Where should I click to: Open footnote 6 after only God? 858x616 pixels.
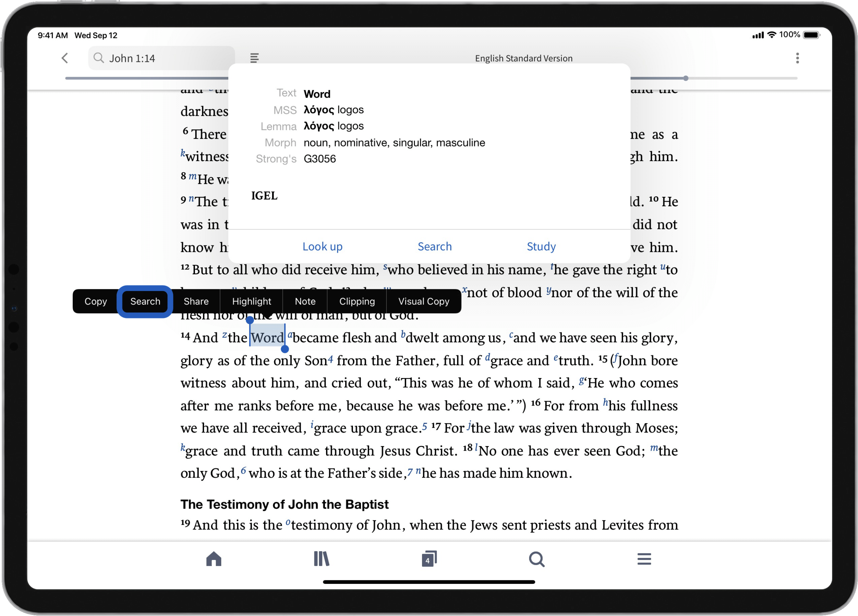[x=243, y=471]
